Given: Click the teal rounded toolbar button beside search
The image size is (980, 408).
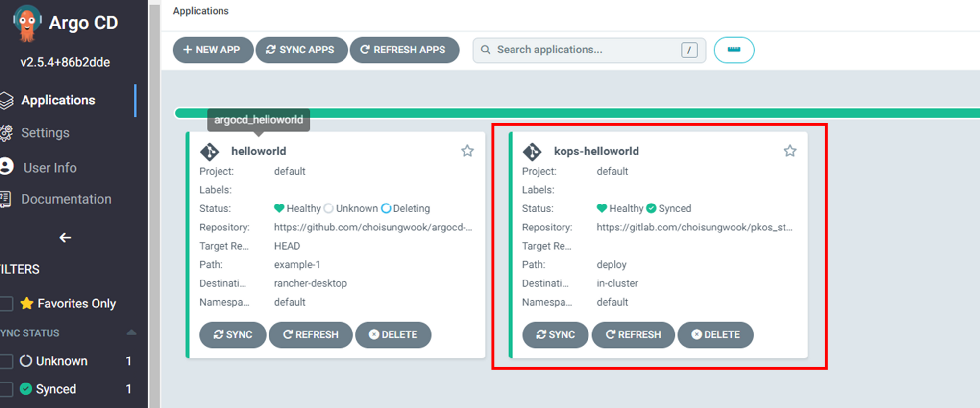Looking at the screenshot, I should (734, 50).
